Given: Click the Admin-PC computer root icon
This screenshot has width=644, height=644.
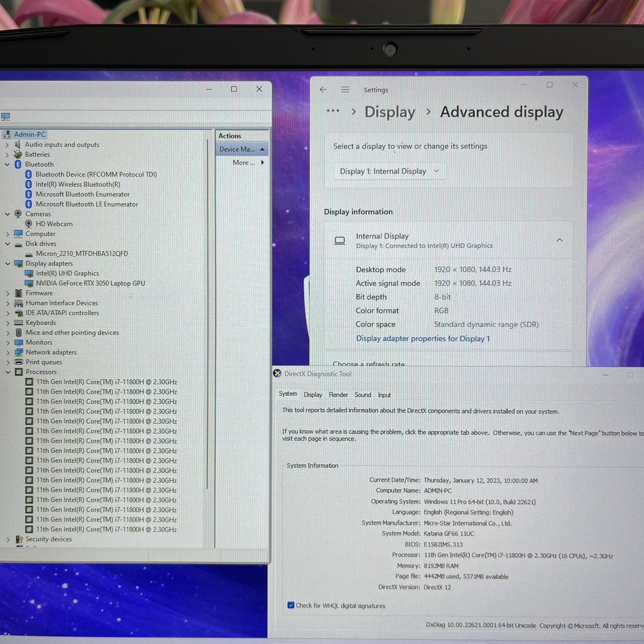Looking at the screenshot, I should [7, 135].
